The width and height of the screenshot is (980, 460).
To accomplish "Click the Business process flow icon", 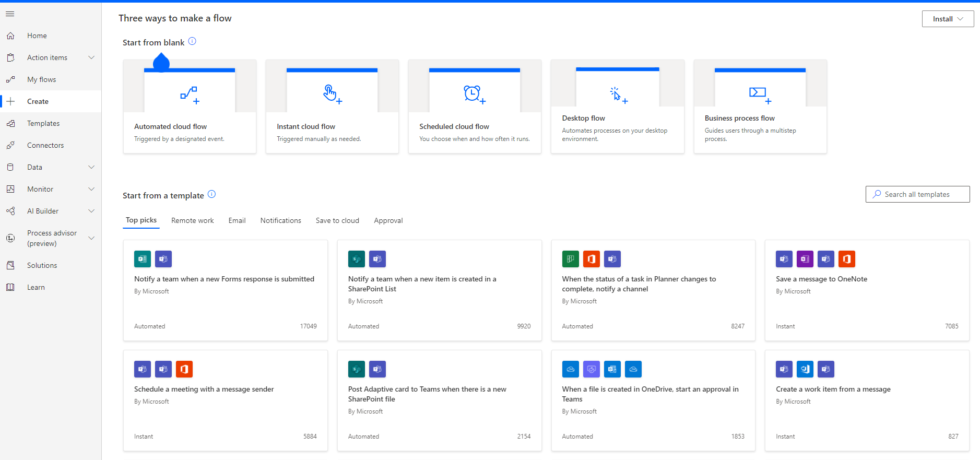I will [x=760, y=95].
